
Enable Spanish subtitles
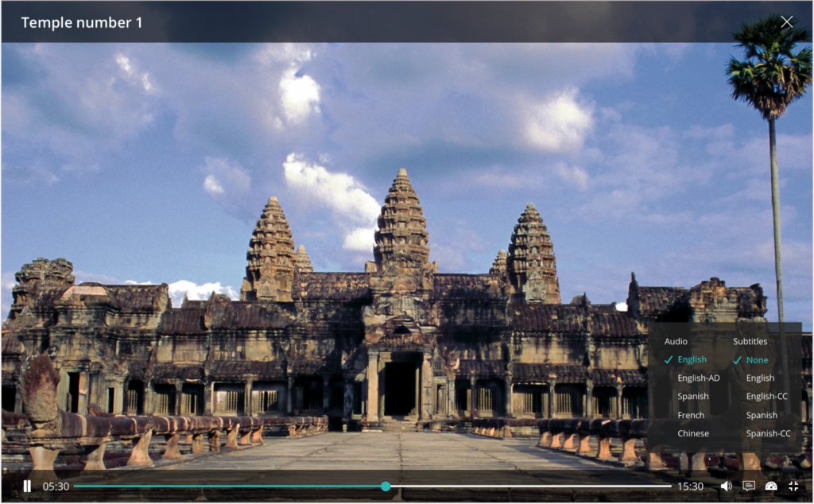point(762,415)
